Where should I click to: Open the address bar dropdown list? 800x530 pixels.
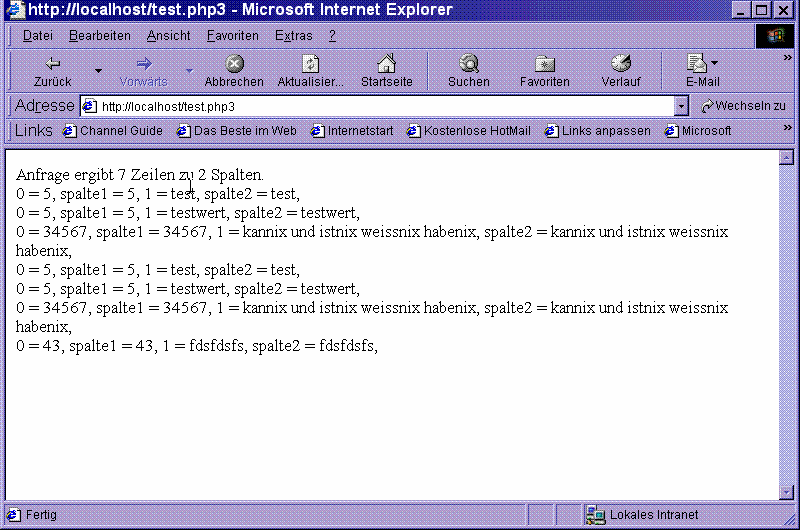coord(681,106)
